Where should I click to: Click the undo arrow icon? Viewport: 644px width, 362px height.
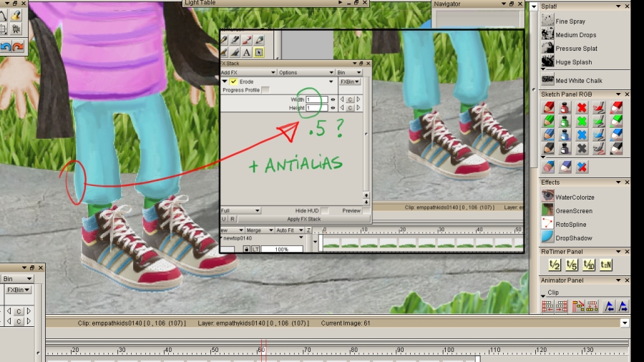pos(5,47)
